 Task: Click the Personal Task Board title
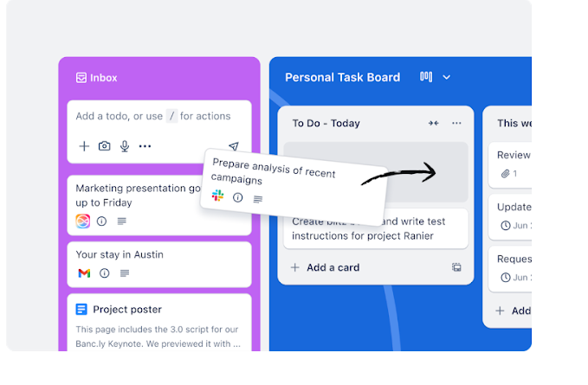pos(342,77)
